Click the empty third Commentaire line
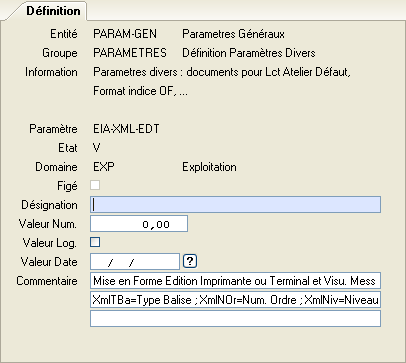 235,319
